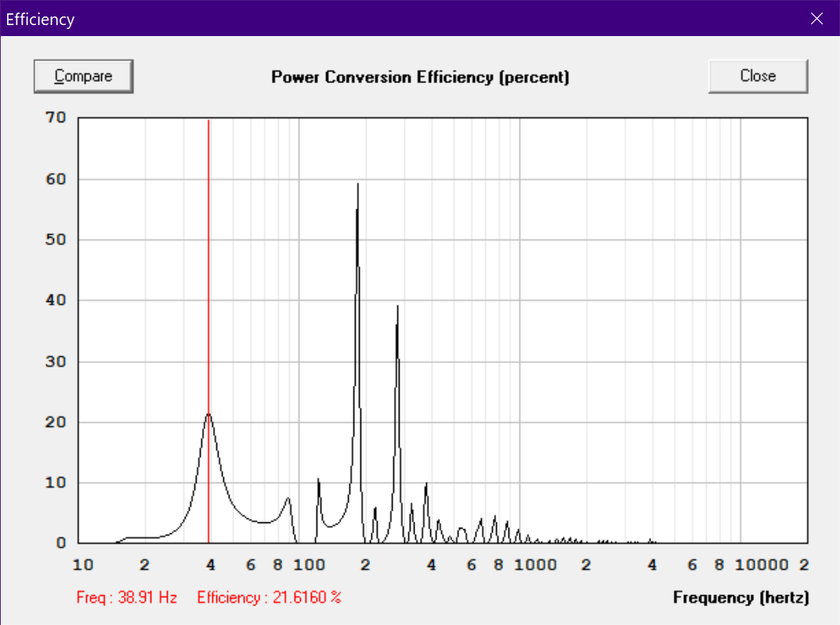Image resolution: width=840 pixels, height=625 pixels.
Task: Click the '40' y-axis label
Action: (56, 300)
